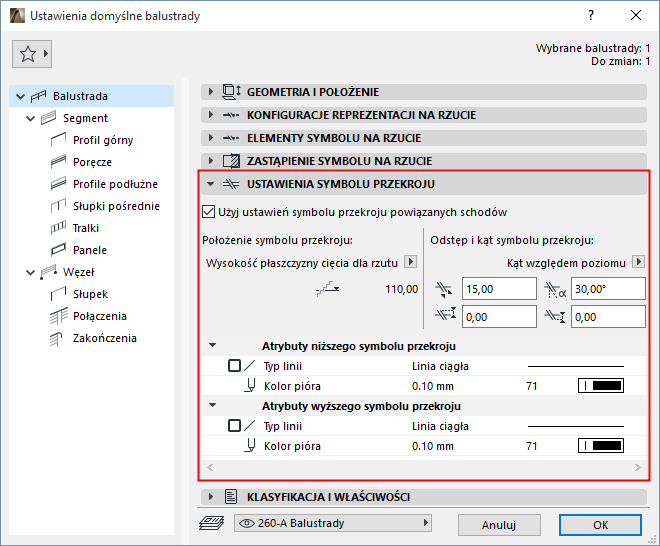This screenshot has width=660, height=546.
Task: Click the Poręcze icon
Action: click(59, 162)
